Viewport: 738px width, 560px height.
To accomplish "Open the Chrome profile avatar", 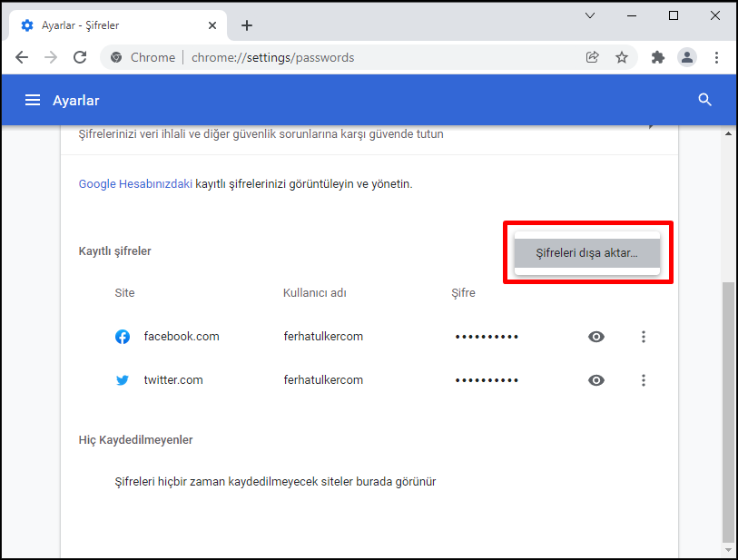I will 687,57.
